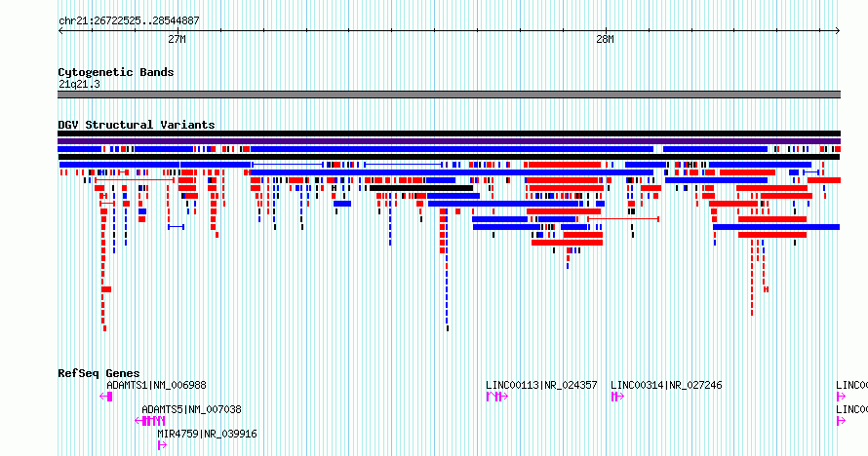The height and width of the screenshot is (456, 868).
Task: Click the gray 21q21.3 cytogenetic band bar
Action: [449, 95]
